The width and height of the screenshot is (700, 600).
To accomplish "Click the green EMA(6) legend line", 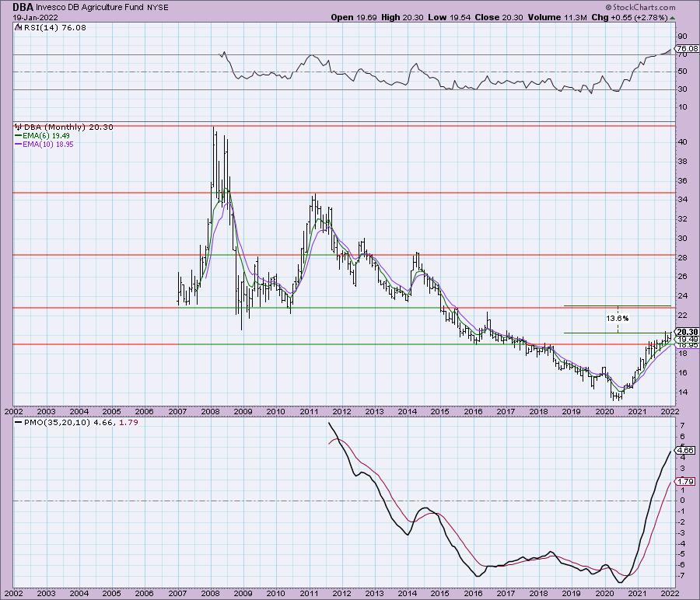I will tap(18, 135).
